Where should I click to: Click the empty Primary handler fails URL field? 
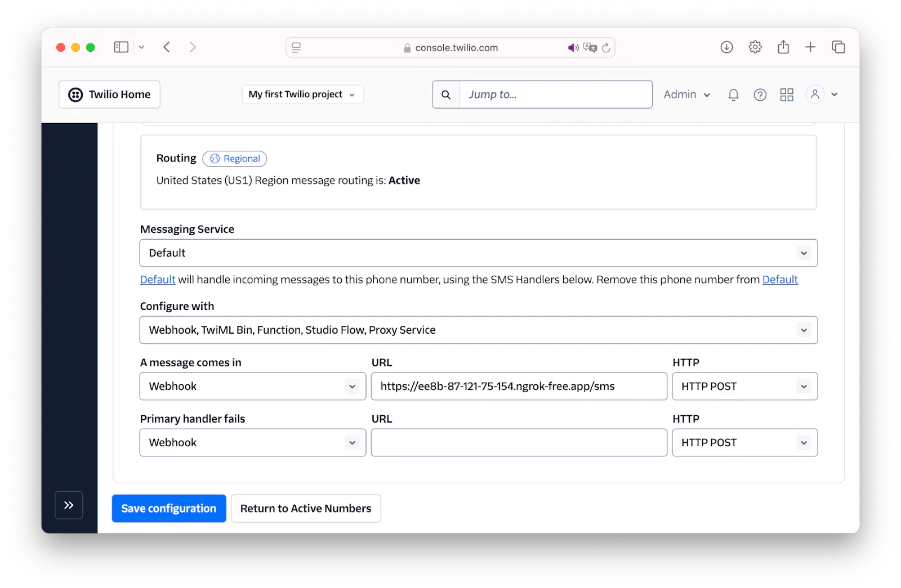(518, 442)
